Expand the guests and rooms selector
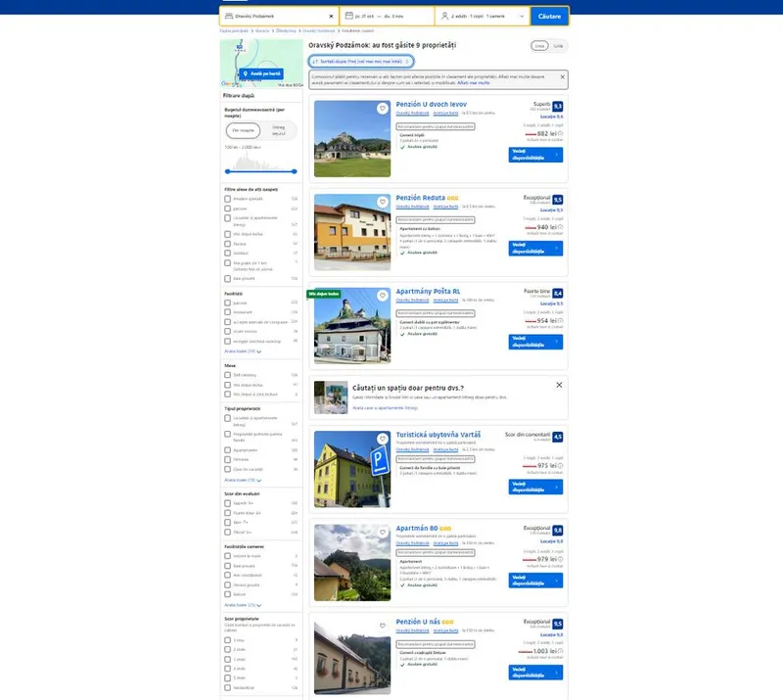The height and width of the screenshot is (700, 783). click(x=483, y=17)
